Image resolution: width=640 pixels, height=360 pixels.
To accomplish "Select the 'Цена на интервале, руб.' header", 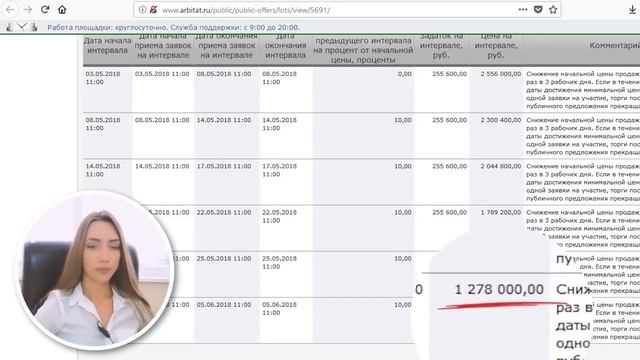I will pos(496,45).
